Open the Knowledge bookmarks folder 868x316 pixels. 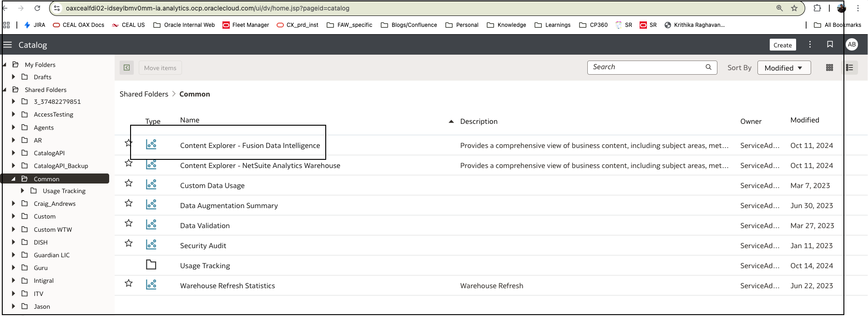click(506, 25)
